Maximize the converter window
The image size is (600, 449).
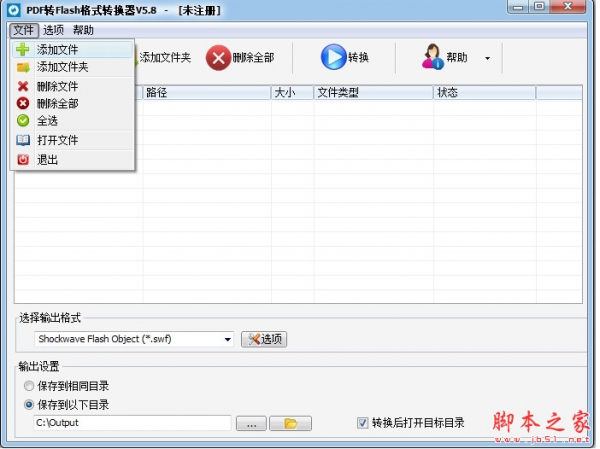pyautogui.click(x=540, y=7)
